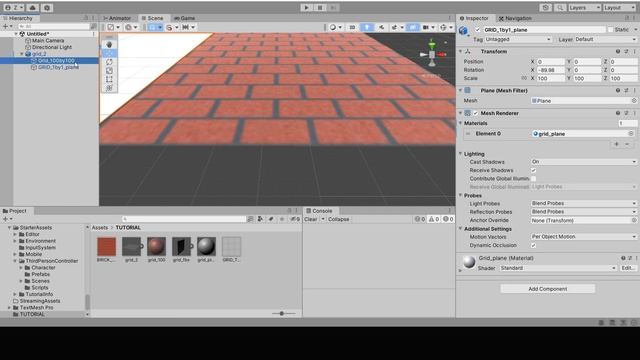Select the combined Transform tool
Image resolution: width=640 pixels, height=360 pixels.
[x=109, y=88]
